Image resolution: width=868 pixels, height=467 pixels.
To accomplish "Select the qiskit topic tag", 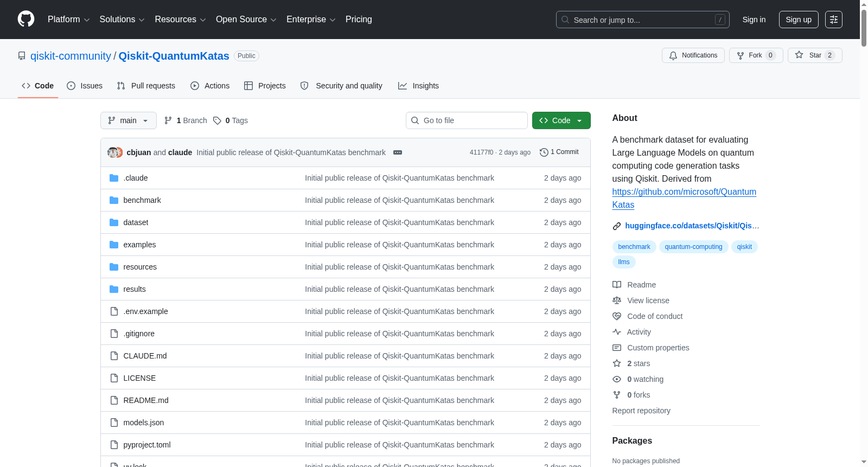I will [744, 247].
